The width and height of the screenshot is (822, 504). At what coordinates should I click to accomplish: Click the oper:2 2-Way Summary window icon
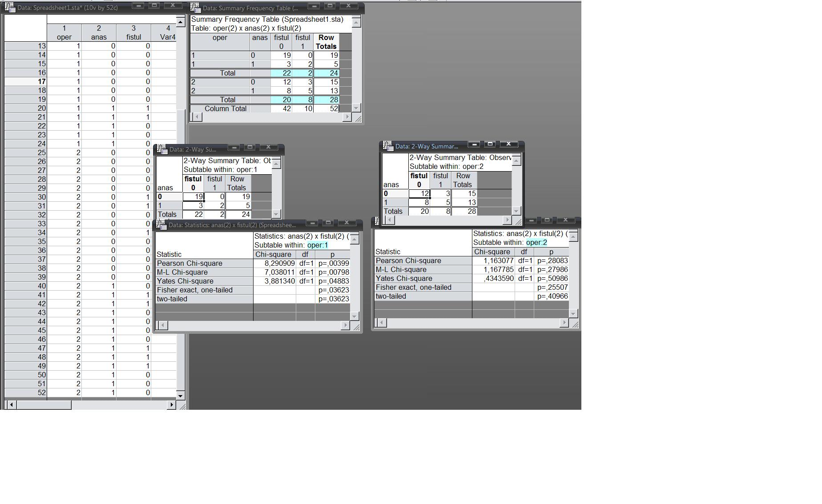point(388,146)
